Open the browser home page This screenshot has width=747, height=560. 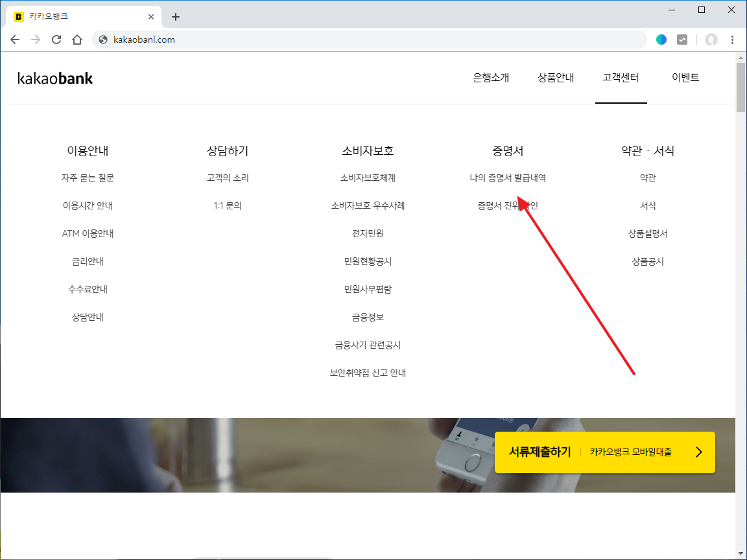[77, 40]
